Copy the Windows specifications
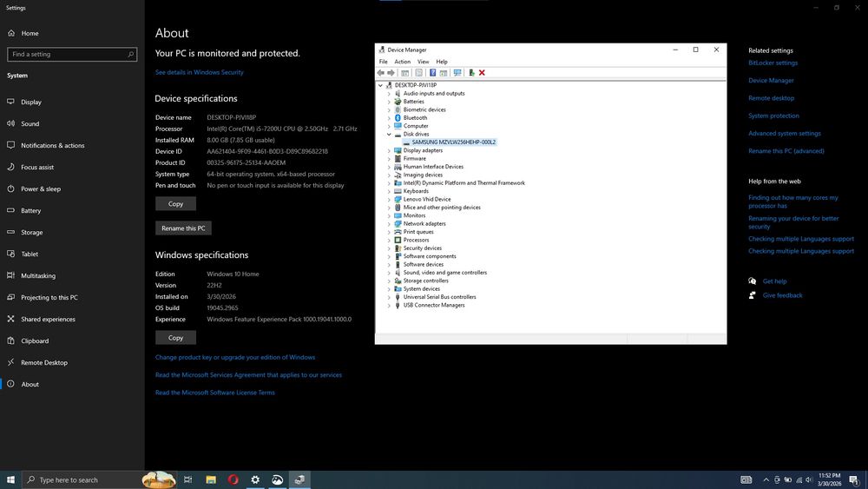This screenshot has height=489, width=868. pos(175,338)
